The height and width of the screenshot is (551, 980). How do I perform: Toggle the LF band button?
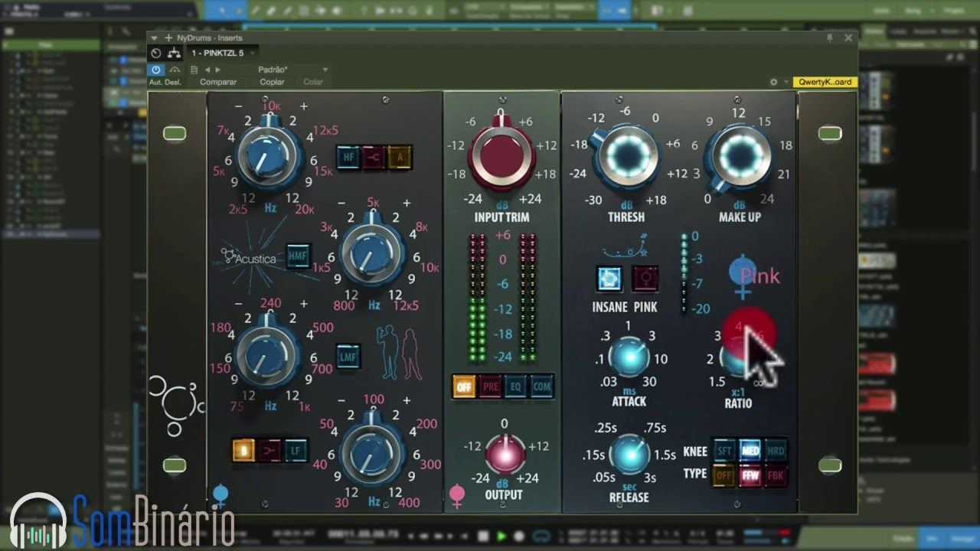(296, 450)
